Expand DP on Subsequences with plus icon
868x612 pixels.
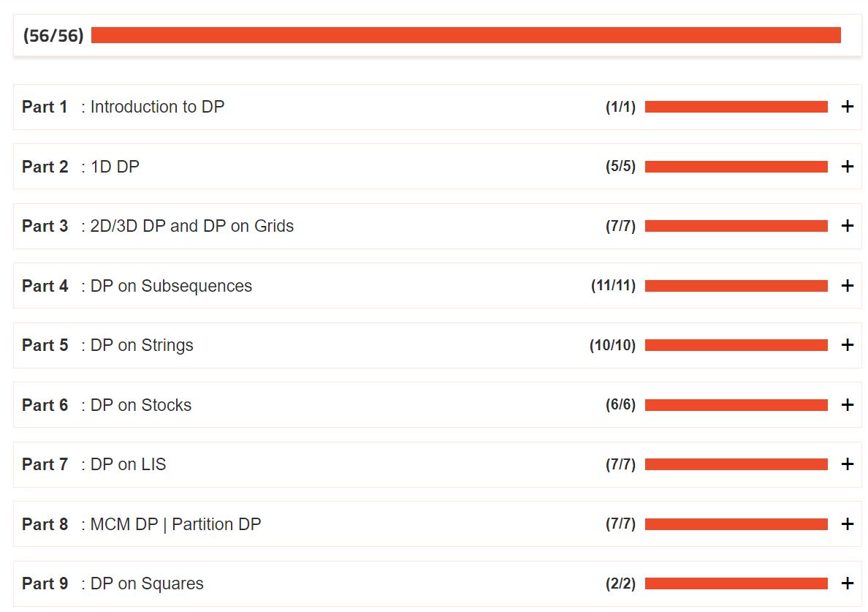point(847,285)
